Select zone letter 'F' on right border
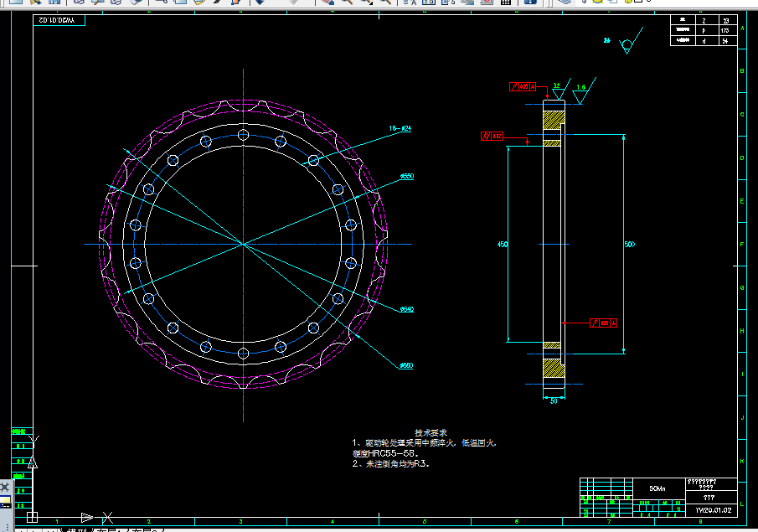This screenshot has height=532, width=758. 741,245
